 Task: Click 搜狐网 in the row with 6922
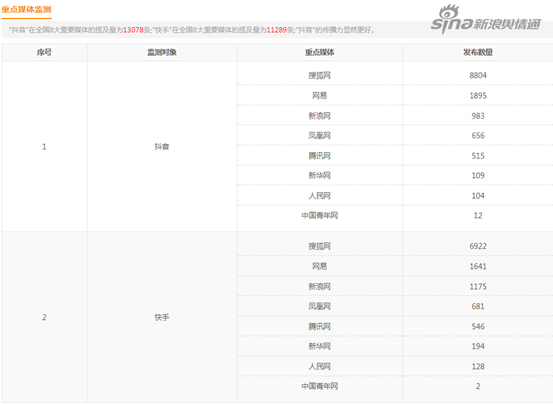click(x=320, y=246)
